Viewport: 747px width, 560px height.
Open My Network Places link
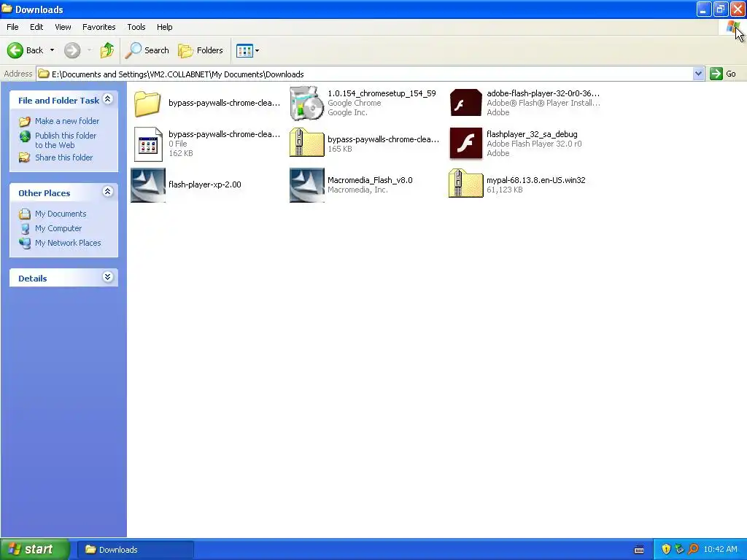click(68, 243)
